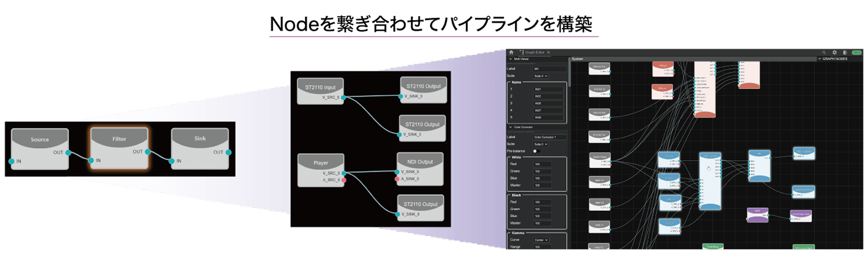This screenshot has height=254, width=868.
Task: Collapse the Color Corrector section
Action: (510, 127)
